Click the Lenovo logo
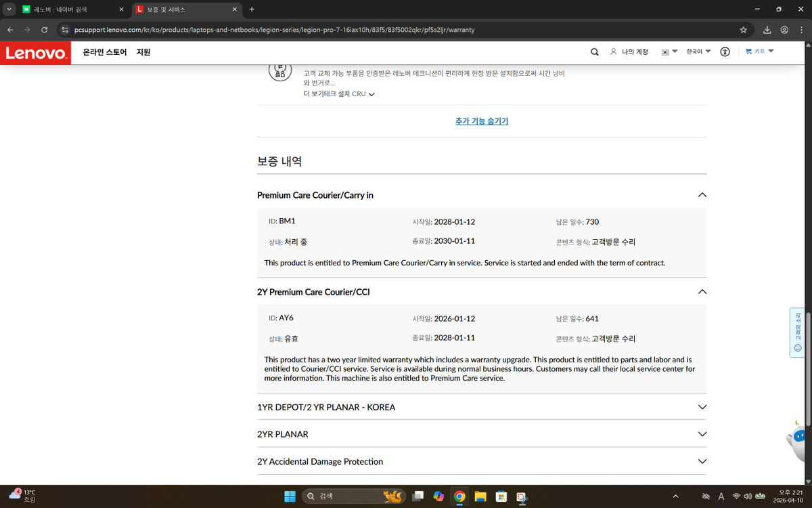The image size is (812, 508). [36, 52]
